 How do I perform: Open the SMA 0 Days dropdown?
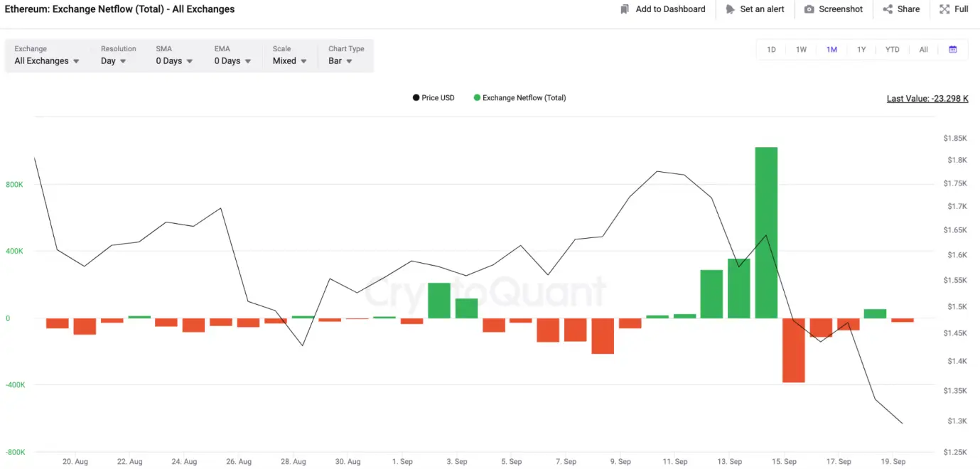click(x=174, y=61)
